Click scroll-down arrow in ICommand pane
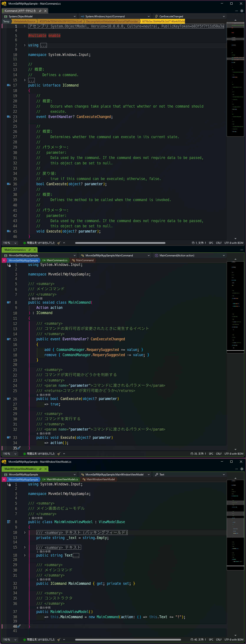The width and height of the screenshot is (246, 644). point(235,239)
